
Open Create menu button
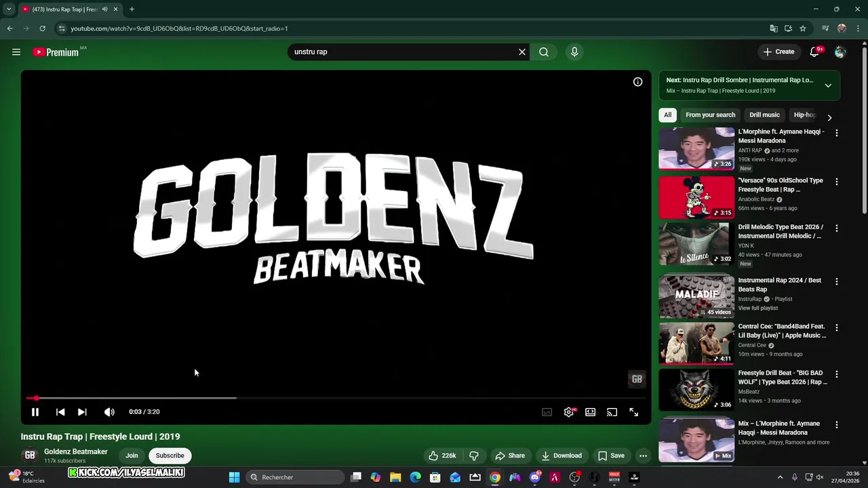click(778, 52)
